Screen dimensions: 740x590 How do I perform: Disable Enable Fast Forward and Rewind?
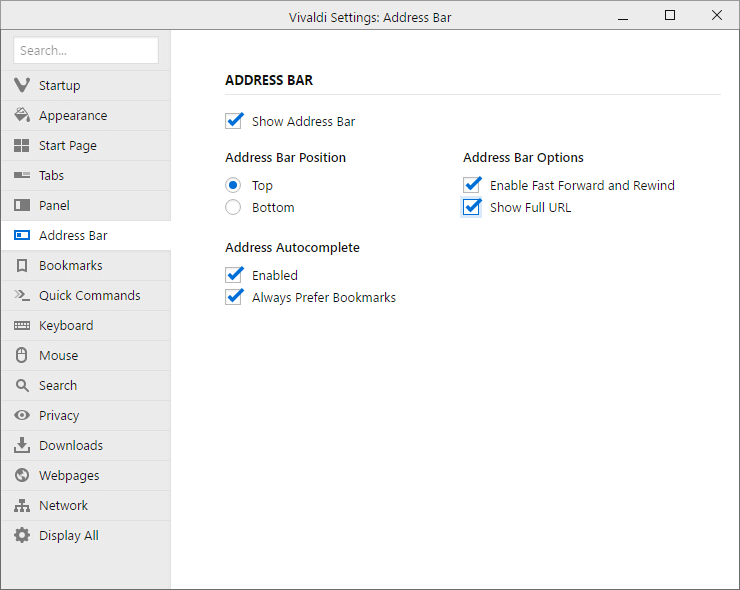pyautogui.click(x=472, y=185)
